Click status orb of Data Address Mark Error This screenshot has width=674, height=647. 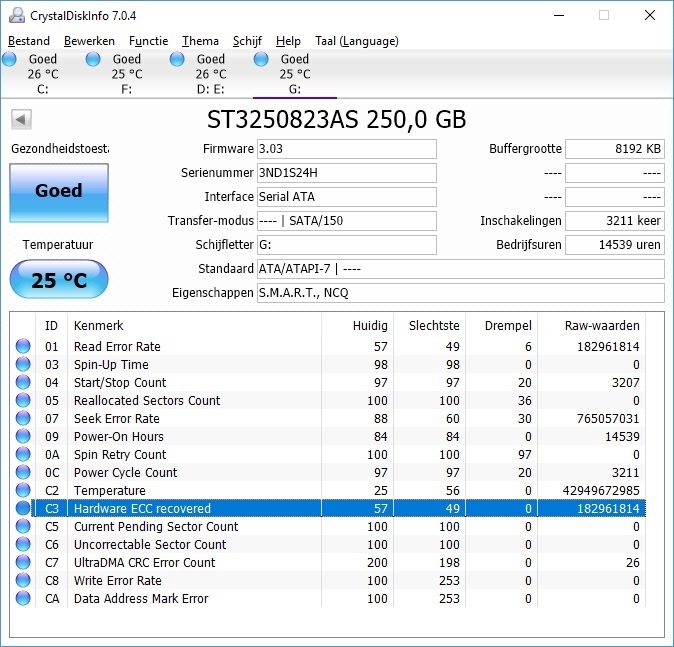[x=23, y=598]
